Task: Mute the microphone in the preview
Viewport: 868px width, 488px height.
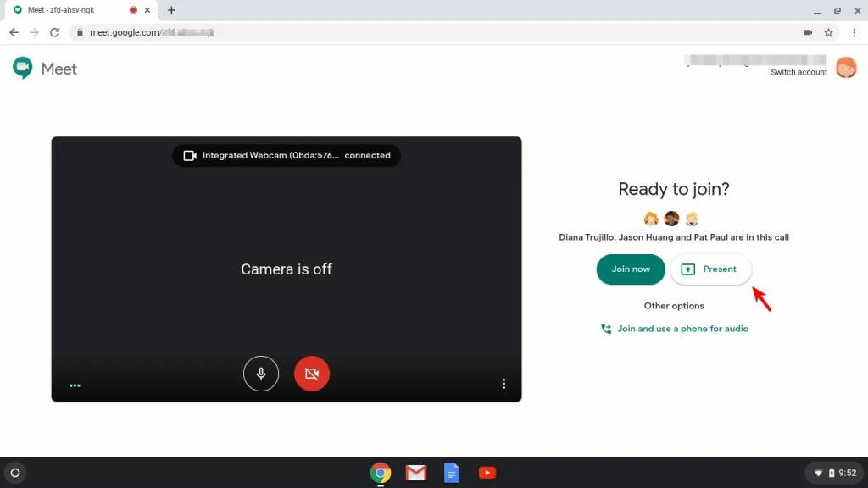Action: click(x=261, y=374)
